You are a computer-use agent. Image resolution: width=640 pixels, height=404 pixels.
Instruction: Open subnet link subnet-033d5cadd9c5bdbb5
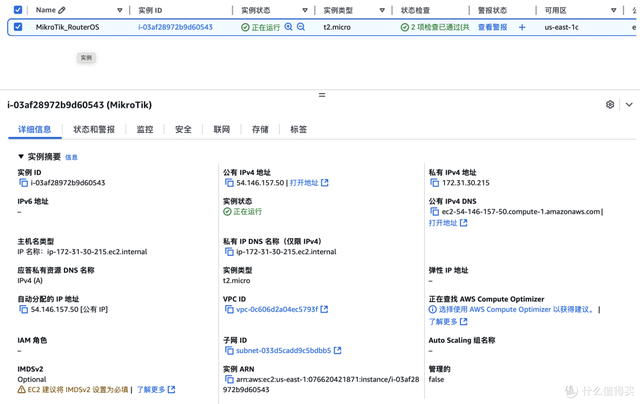[289, 351]
